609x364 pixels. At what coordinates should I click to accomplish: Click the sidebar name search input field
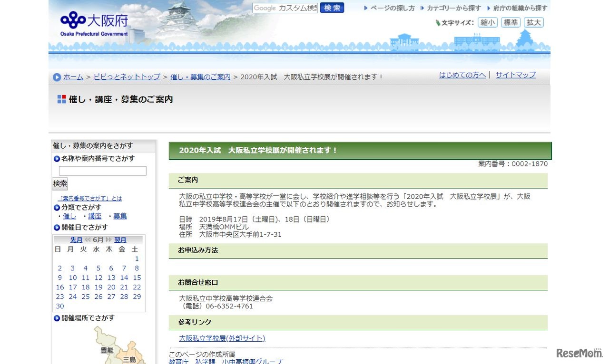[x=103, y=171]
